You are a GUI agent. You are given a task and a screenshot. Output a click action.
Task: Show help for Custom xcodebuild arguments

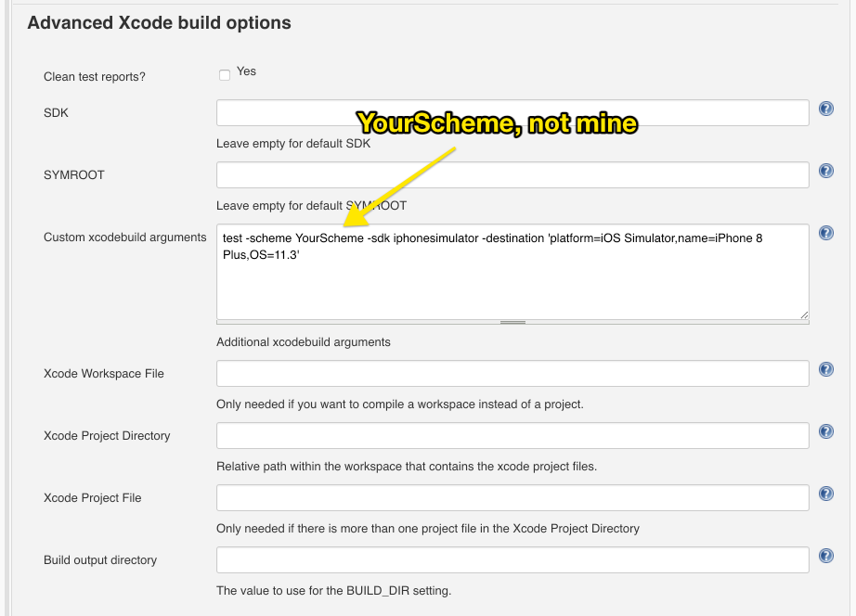pos(826,233)
